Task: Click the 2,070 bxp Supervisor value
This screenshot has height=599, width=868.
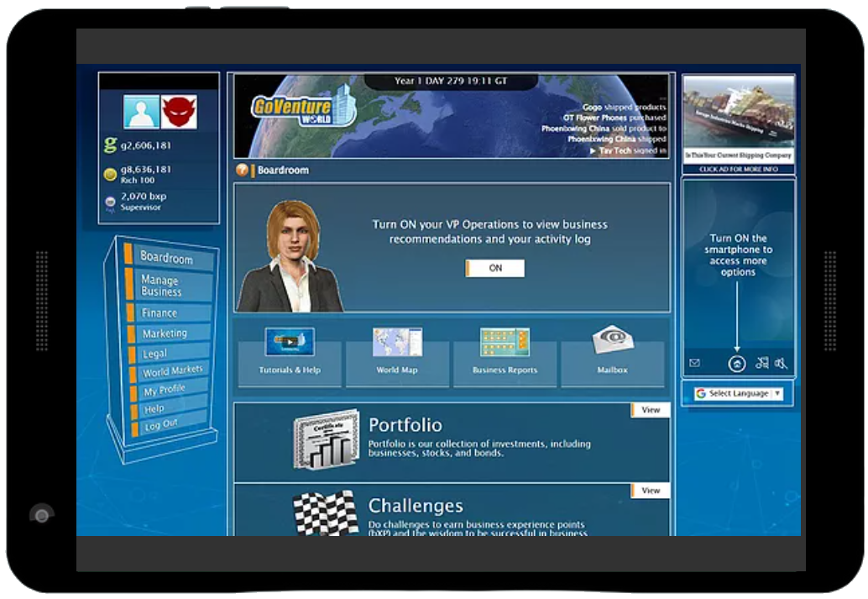Action: [x=144, y=201]
